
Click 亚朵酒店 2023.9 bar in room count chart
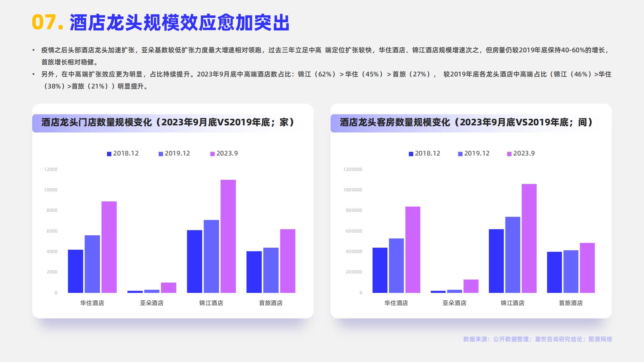tap(471, 286)
